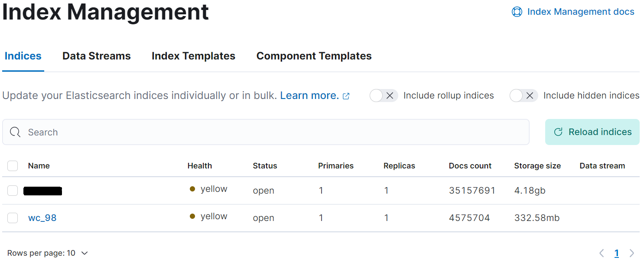Screen dimensions: 644x267
Task: Enable the Include hidden indices toggle
Action: (524, 96)
